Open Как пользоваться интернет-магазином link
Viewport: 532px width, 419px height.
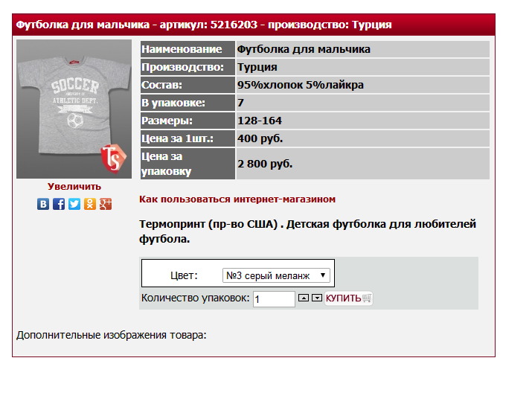tap(237, 199)
